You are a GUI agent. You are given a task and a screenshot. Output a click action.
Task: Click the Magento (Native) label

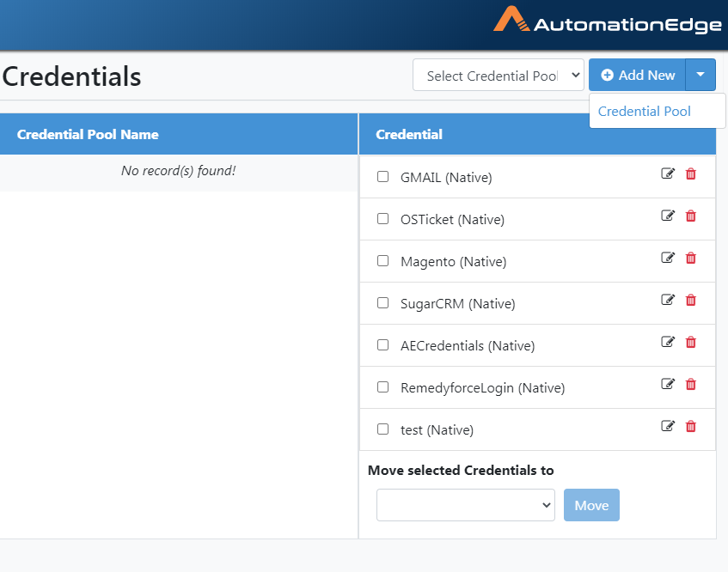coord(454,262)
